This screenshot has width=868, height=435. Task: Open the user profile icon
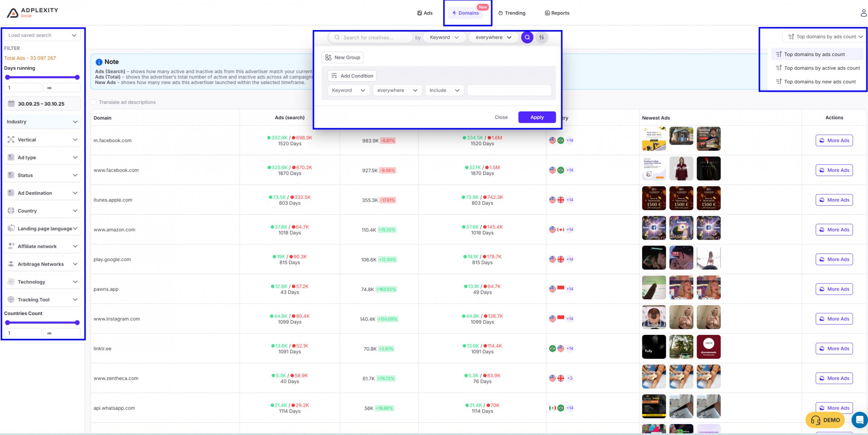(x=863, y=13)
